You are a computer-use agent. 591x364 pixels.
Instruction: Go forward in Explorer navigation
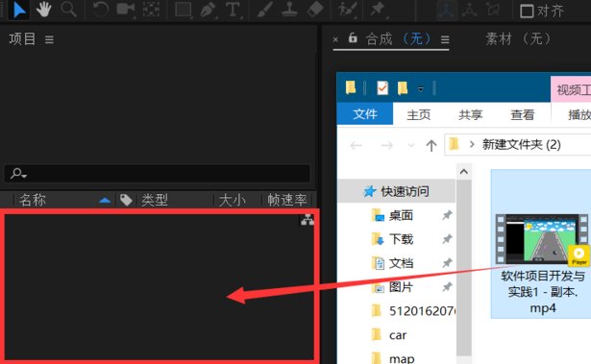[386, 145]
